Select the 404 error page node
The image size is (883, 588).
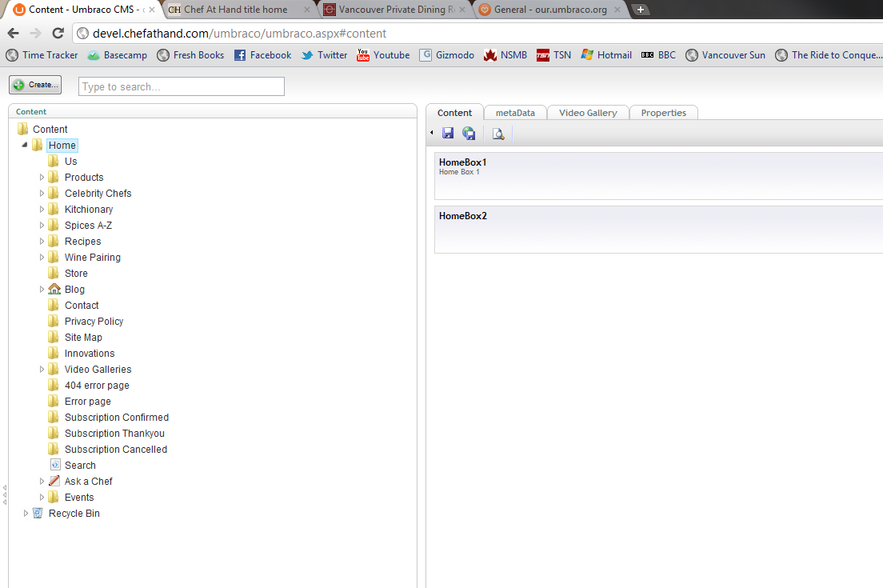97,386
